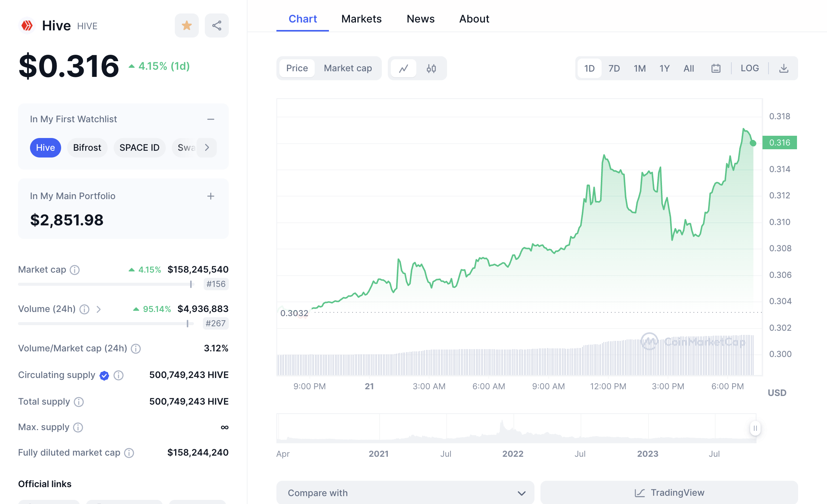Switch to candlestick chart view
Screen dimensions: 827x504
pyautogui.click(x=431, y=68)
